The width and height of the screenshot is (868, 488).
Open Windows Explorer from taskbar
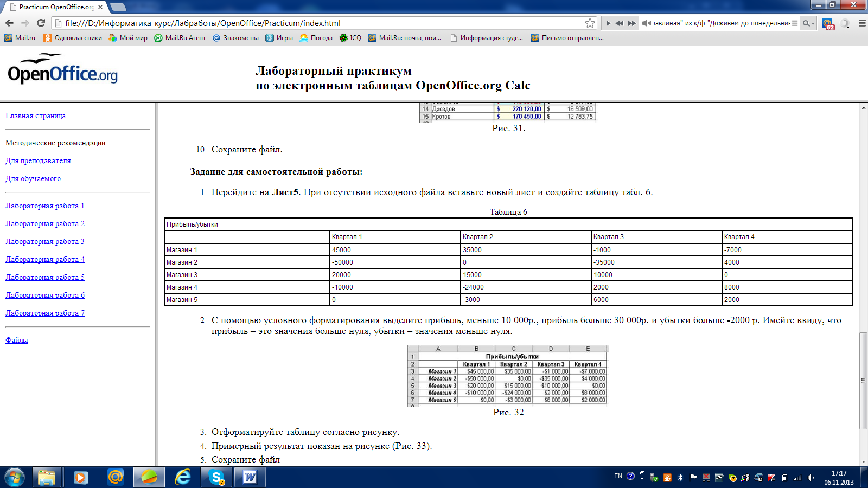coord(47,477)
